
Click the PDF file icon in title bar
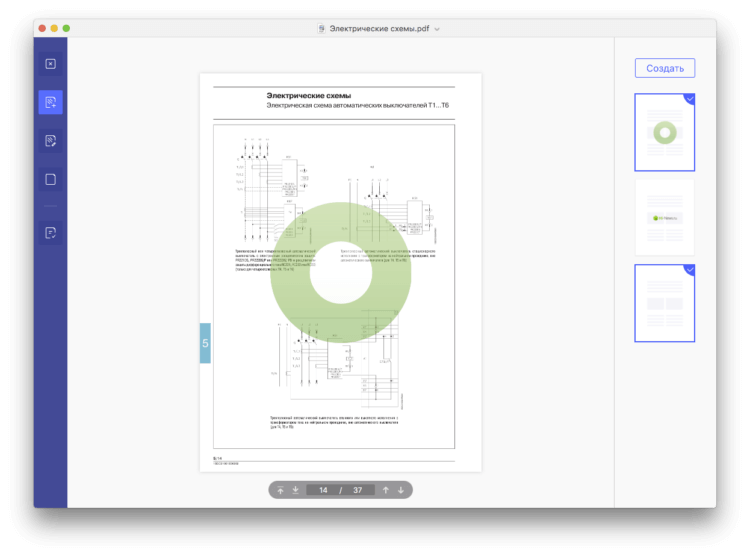[x=321, y=29]
